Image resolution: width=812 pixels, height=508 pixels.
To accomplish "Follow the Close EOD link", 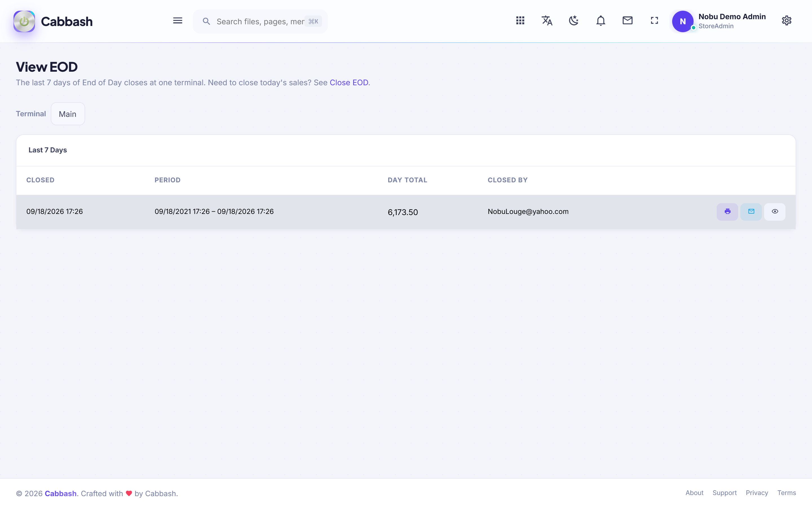I will 348,83.
